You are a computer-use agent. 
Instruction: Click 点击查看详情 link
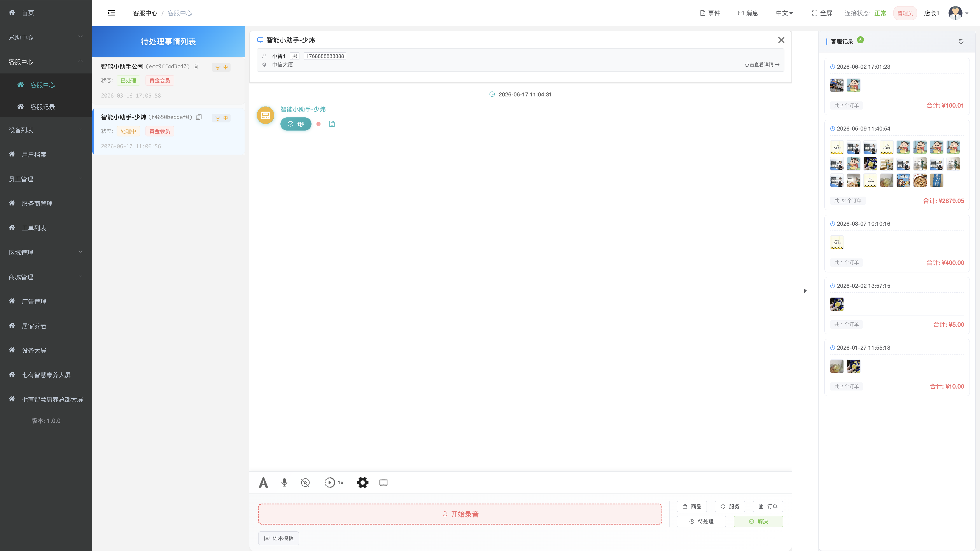click(x=762, y=65)
